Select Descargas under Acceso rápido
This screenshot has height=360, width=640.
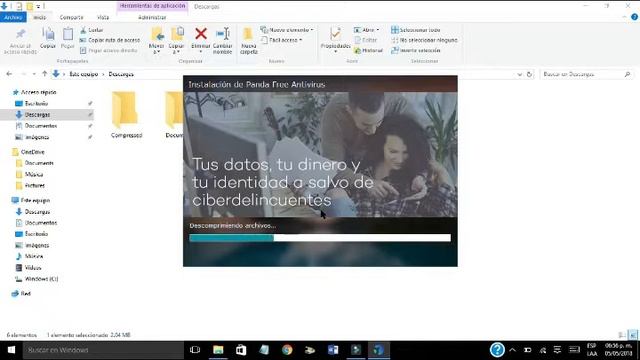[37, 115]
